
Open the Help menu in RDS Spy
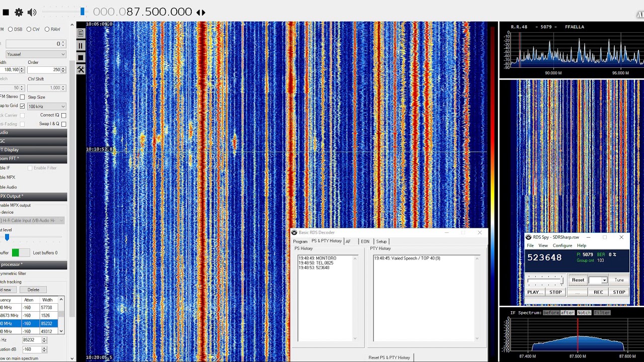582,245
